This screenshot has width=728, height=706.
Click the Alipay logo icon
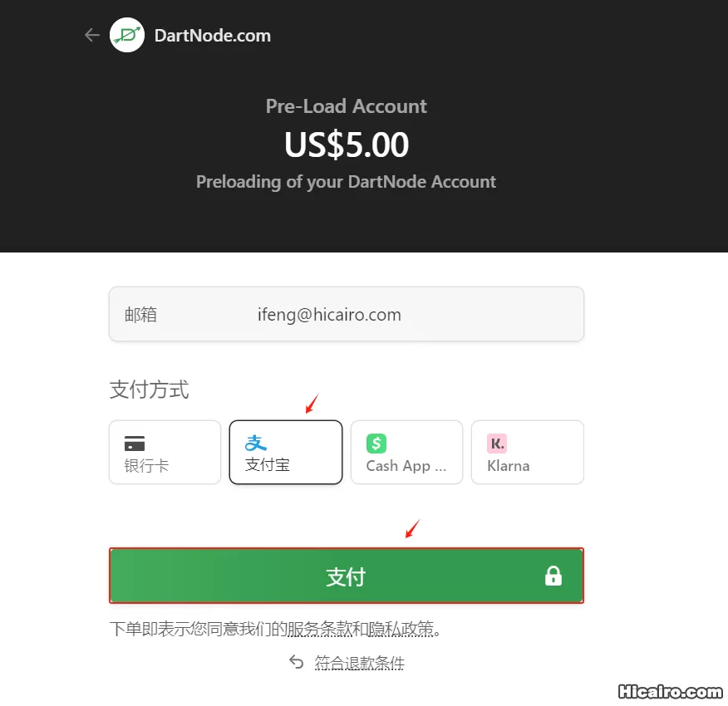click(x=255, y=443)
